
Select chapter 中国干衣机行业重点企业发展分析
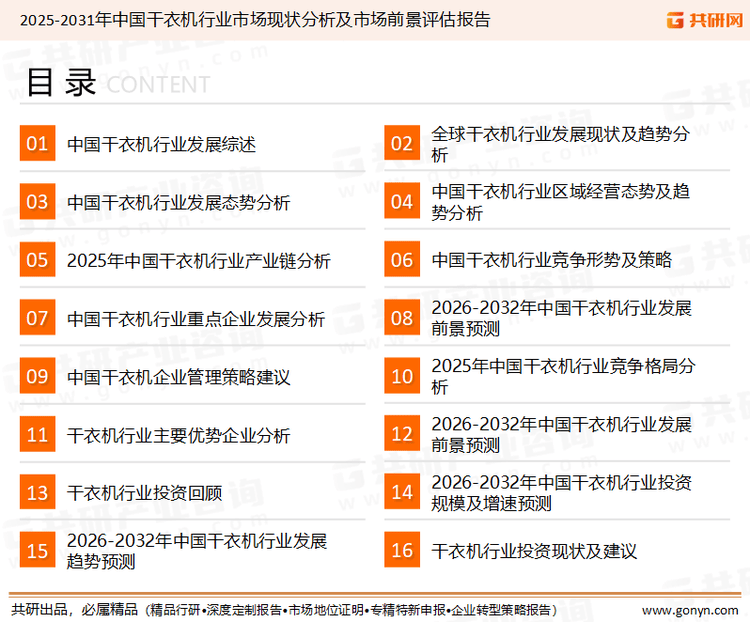point(196,319)
